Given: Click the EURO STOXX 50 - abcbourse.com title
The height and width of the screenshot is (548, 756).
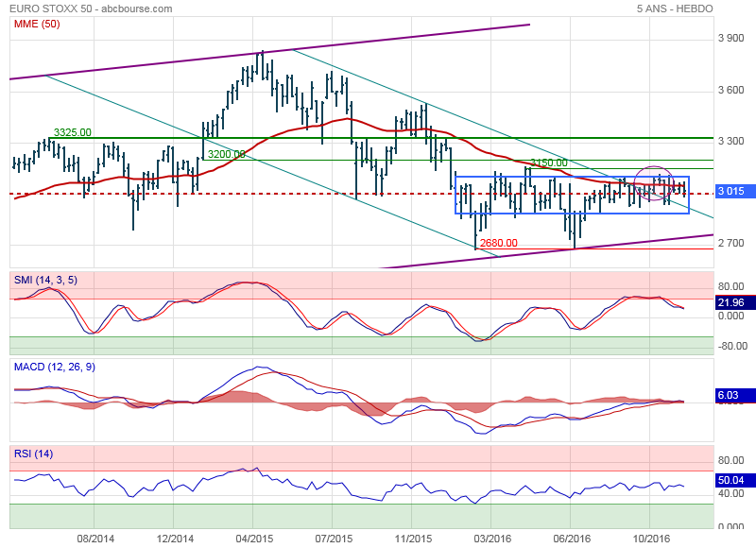Looking at the screenshot, I should point(91,9).
